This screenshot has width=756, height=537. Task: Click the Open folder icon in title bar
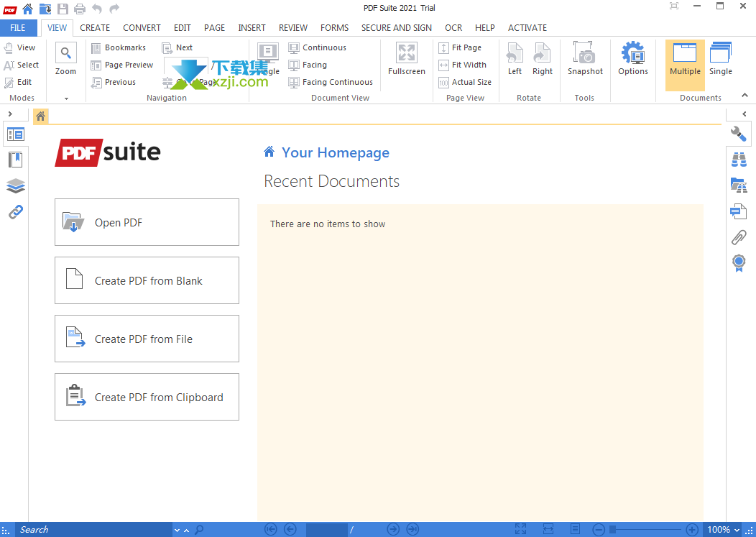(x=45, y=8)
